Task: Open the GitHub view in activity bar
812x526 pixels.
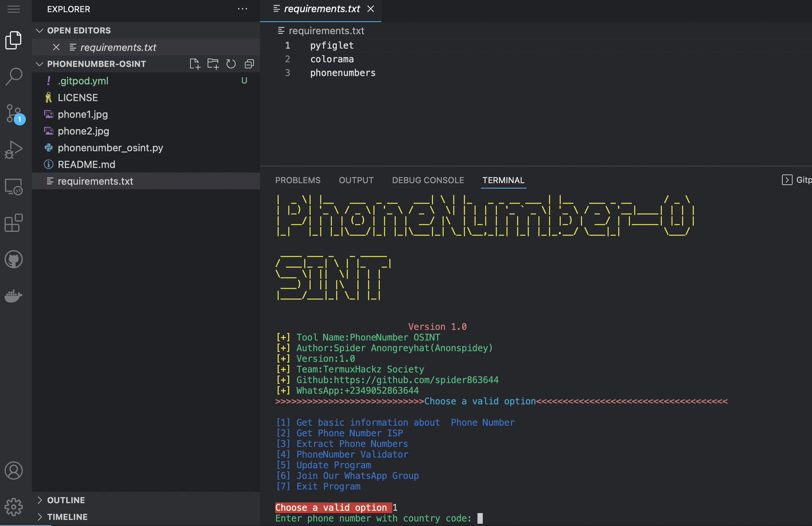Action: coord(13,259)
